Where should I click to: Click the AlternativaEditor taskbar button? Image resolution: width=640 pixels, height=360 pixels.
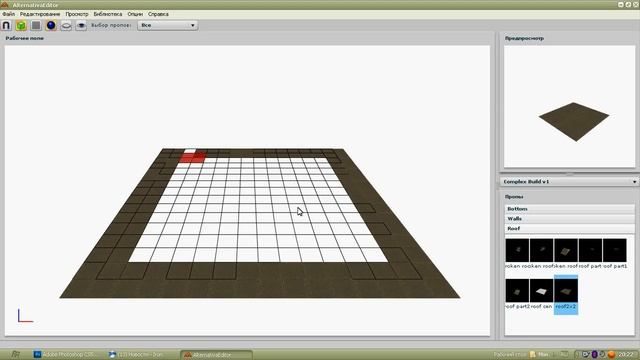click(x=216, y=355)
